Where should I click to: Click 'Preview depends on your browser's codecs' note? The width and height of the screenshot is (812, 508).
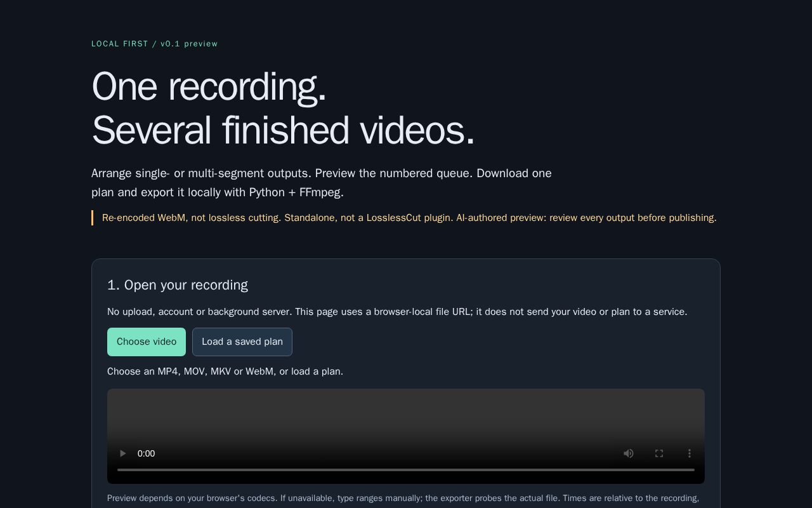pyautogui.click(x=403, y=498)
